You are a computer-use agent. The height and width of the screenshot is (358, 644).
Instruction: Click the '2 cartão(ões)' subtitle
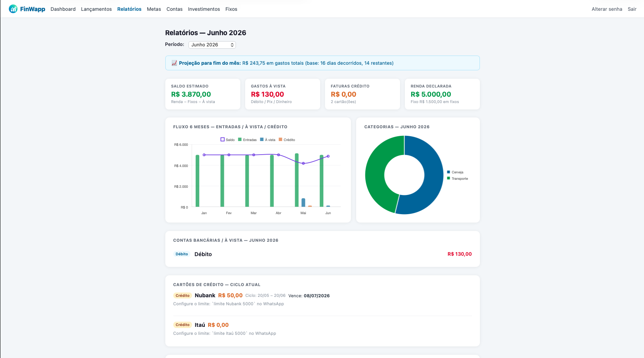343,102
